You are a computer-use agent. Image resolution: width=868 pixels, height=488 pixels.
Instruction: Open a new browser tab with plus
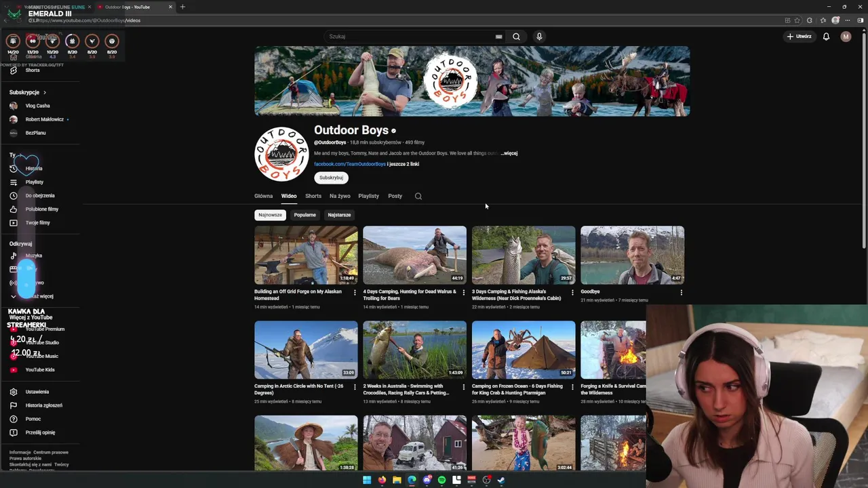(182, 7)
